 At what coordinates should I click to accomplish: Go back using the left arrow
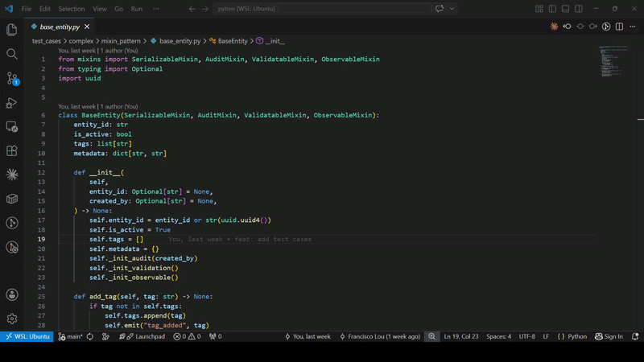[192, 9]
